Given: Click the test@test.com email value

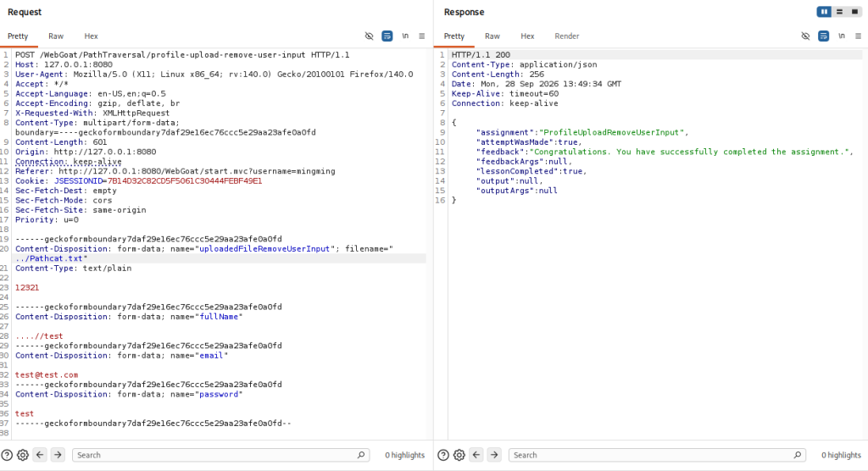Looking at the screenshot, I should tap(47, 374).
